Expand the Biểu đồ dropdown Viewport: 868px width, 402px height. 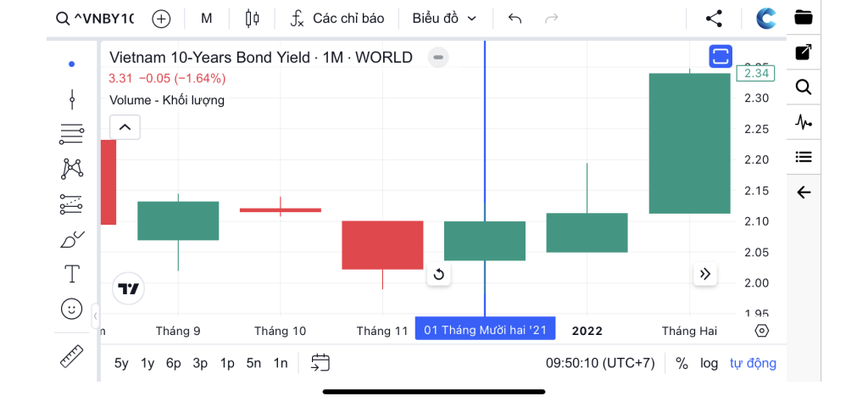(x=444, y=19)
